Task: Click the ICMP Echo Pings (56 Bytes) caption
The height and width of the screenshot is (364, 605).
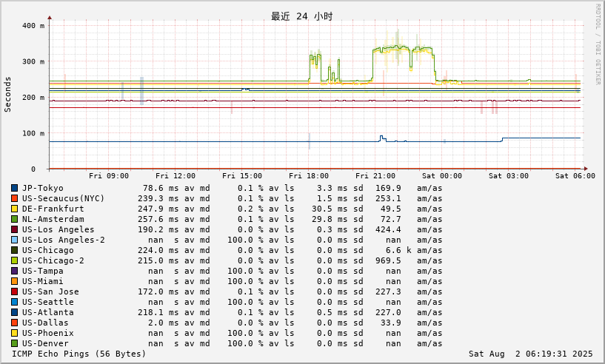Action: [x=79, y=354]
